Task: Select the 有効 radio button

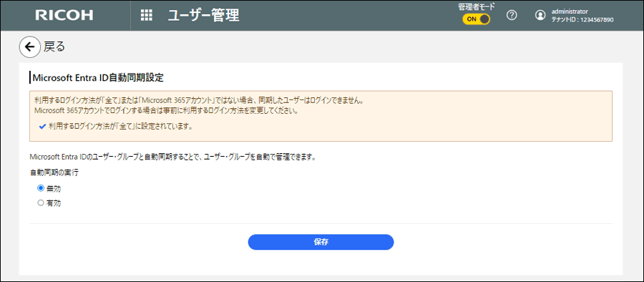Action: pyautogui.click(x=40, y=203)
